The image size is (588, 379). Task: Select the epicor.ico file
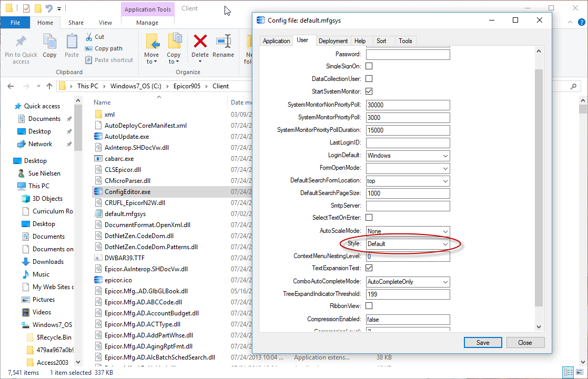tap(118, 280)
